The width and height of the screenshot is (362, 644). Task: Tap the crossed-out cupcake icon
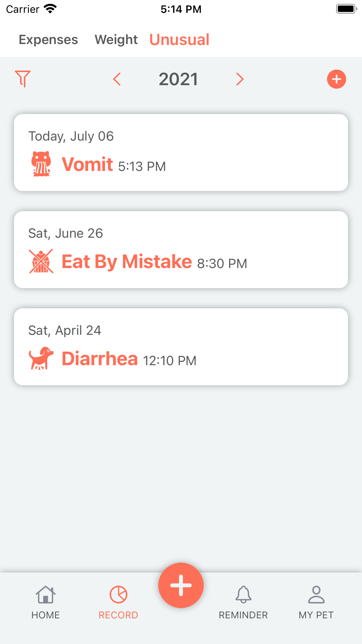[x=41, y=261]
